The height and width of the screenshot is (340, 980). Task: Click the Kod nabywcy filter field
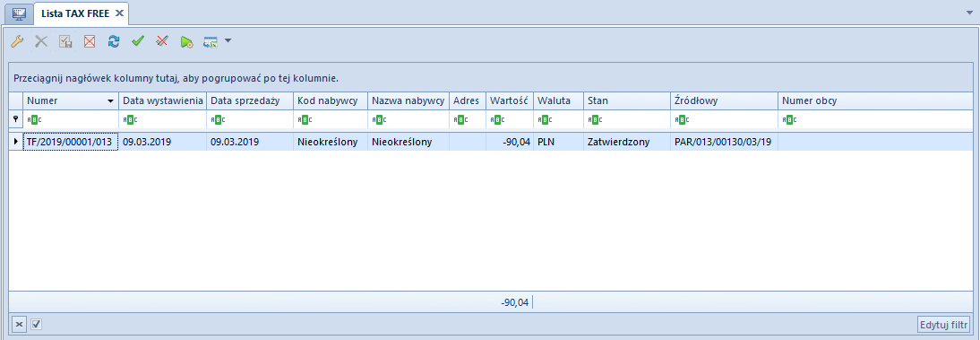pos(331,119)
